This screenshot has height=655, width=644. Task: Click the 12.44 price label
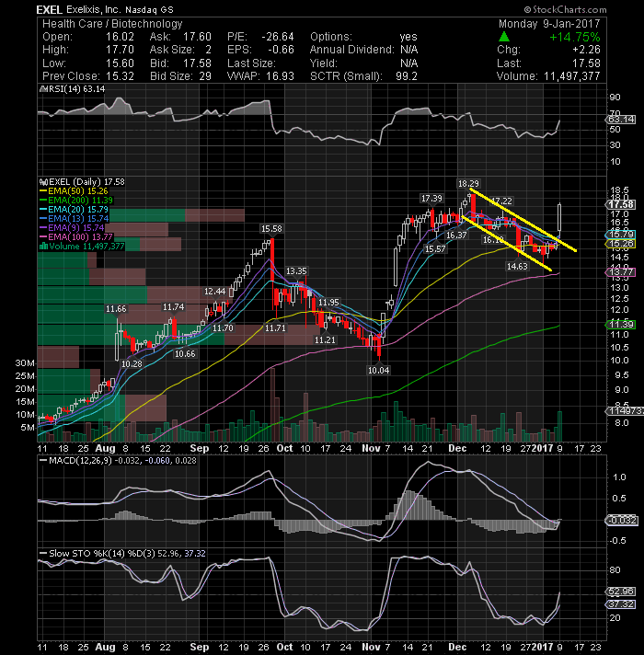pyautogui.click(x=214, y=292)
